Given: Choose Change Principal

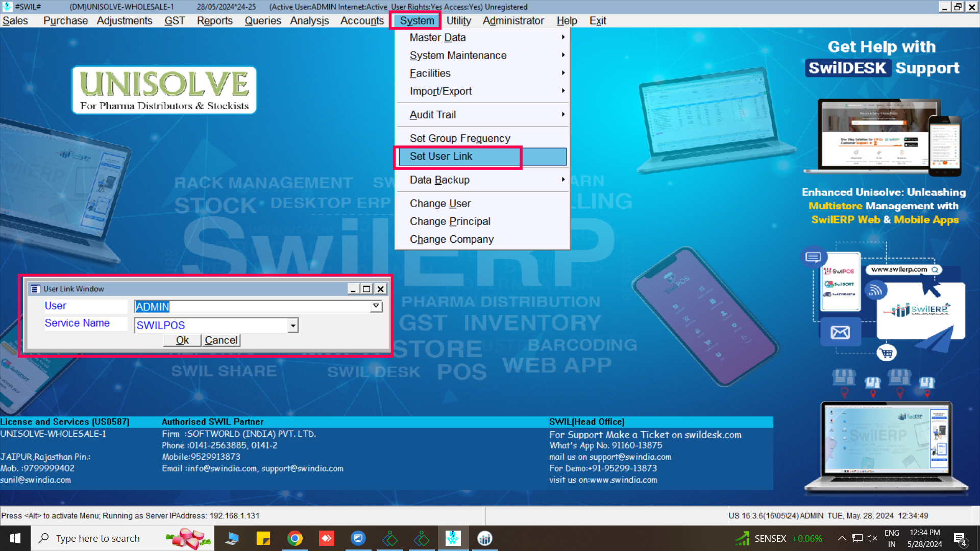Looking at the screenshot, I should 482,221.
